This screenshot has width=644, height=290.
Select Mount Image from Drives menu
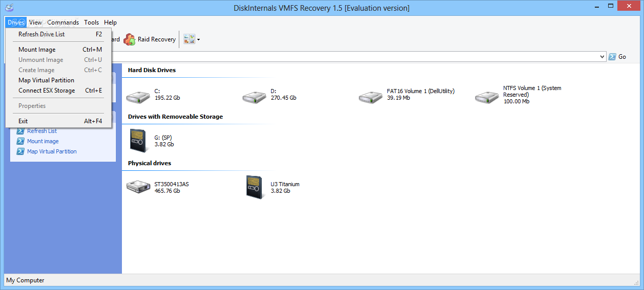[58, 50]
